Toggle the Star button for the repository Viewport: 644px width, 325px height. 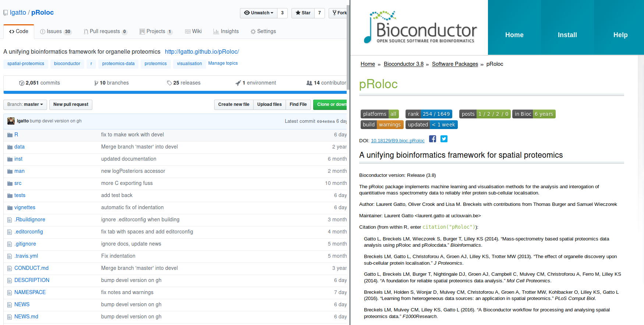303,13
